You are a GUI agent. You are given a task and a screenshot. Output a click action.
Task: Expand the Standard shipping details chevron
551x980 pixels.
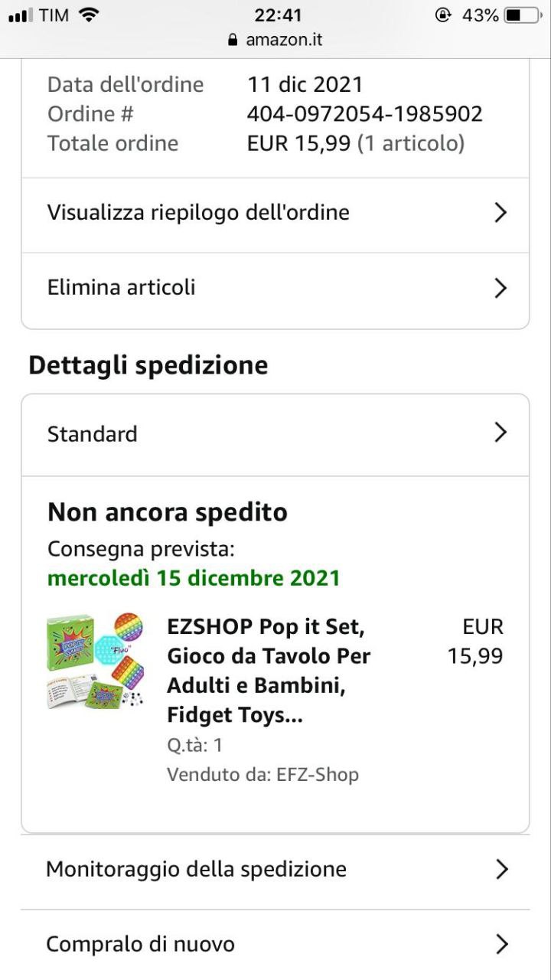tap(500, 433)
